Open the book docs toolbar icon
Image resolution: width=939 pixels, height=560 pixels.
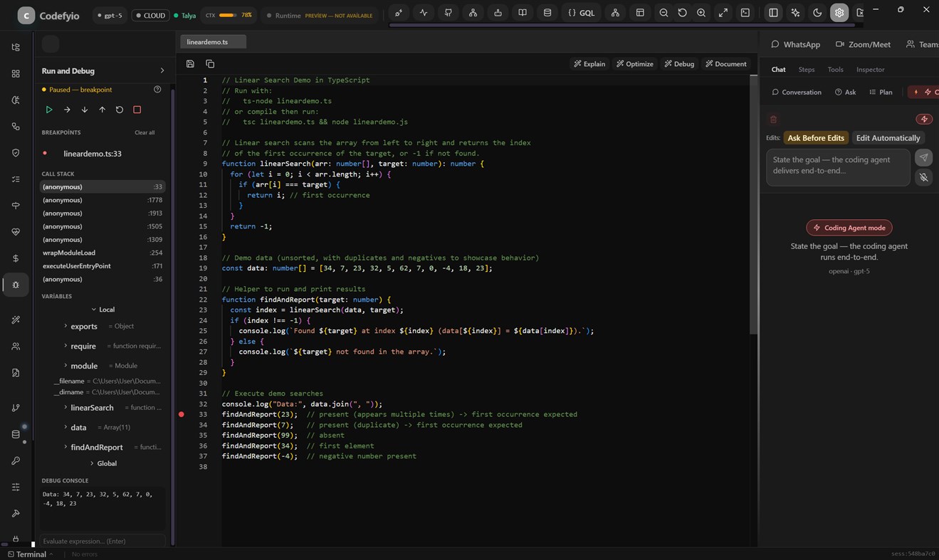pos(523,13)
